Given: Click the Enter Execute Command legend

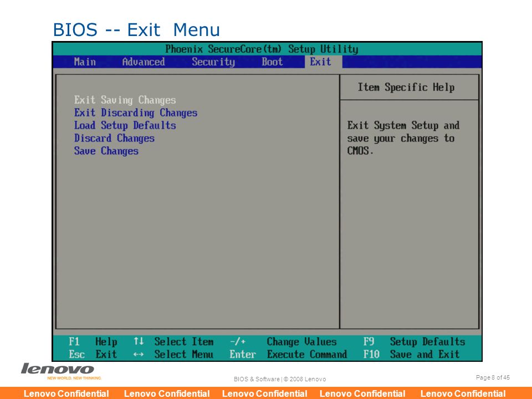Looking at the screenshot, I should click(288, 355).
